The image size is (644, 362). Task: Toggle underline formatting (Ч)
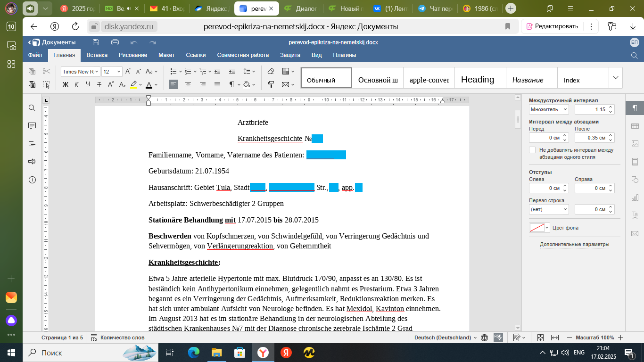click(x=88, y=84)
